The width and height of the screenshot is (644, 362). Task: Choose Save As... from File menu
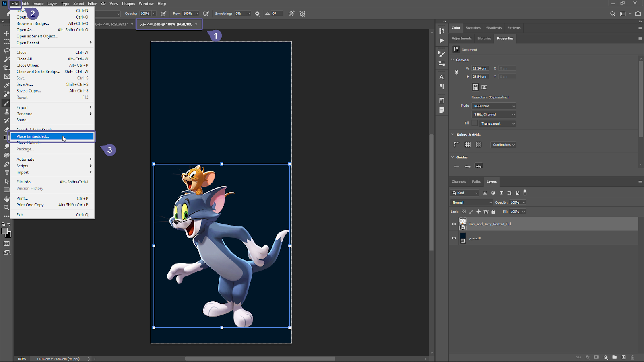coord(52,84)
